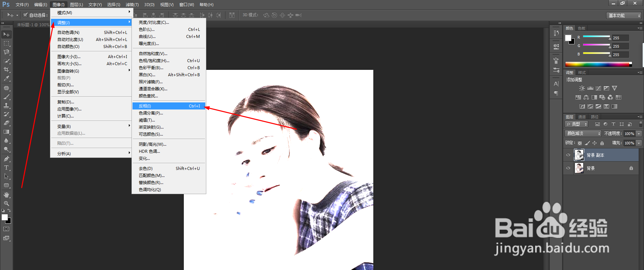Switch to the 样式 tab
The height and width of the screenshot is (270, 644).
coord(582,73)
